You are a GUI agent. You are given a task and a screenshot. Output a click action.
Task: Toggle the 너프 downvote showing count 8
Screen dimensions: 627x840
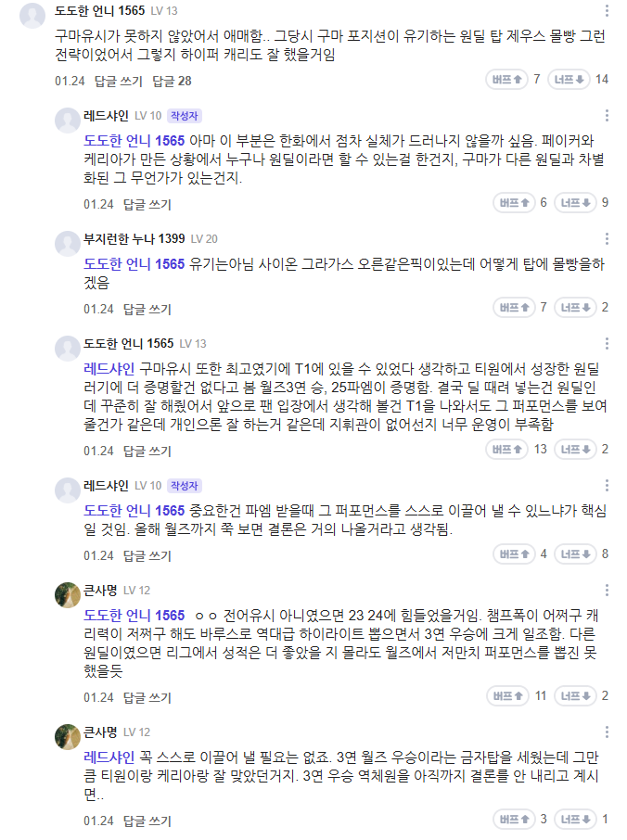click(575, 554)
